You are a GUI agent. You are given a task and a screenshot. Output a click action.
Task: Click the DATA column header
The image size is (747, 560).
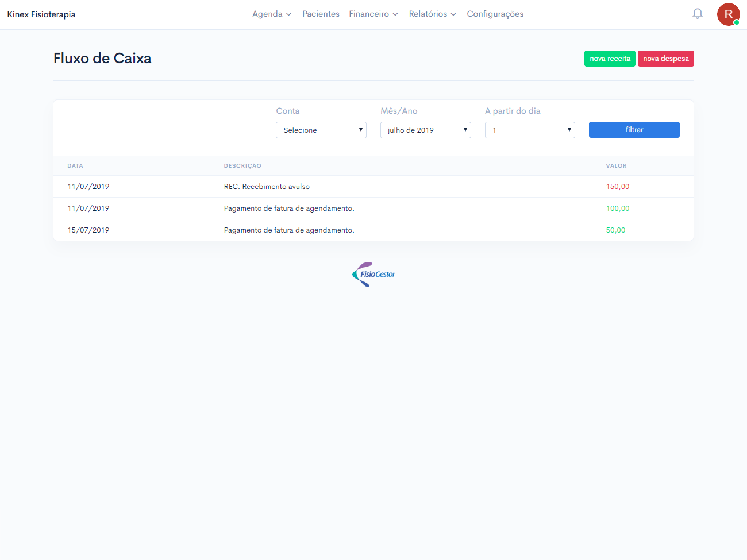(x=75, y=166)
